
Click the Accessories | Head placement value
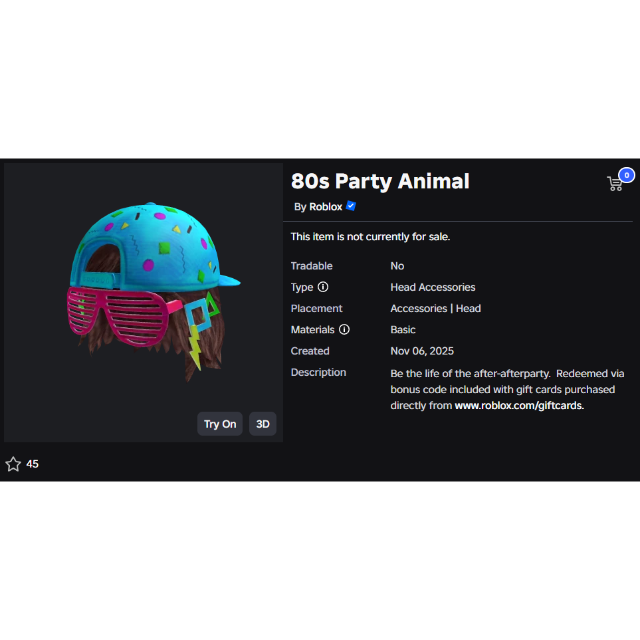pos(436,309)
